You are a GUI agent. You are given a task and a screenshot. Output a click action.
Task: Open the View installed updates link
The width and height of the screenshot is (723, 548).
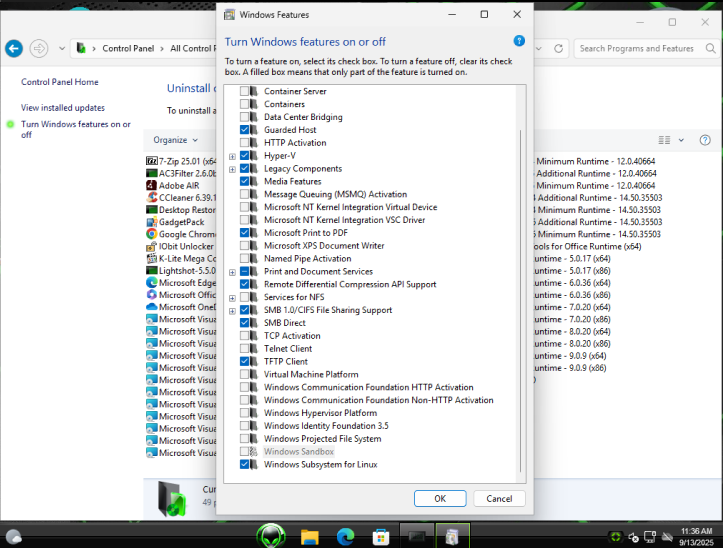pos(63,107)
